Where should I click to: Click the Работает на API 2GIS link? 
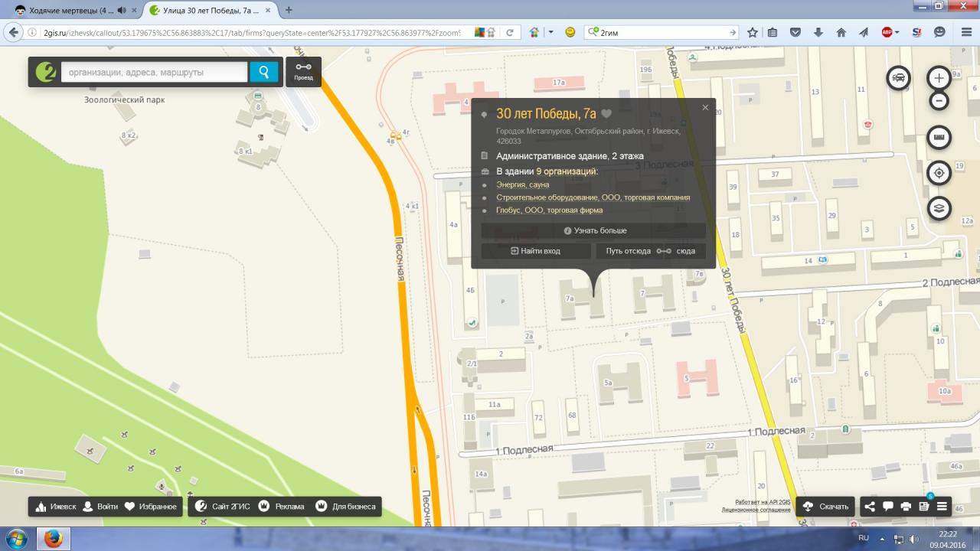(x=762, y=502)
